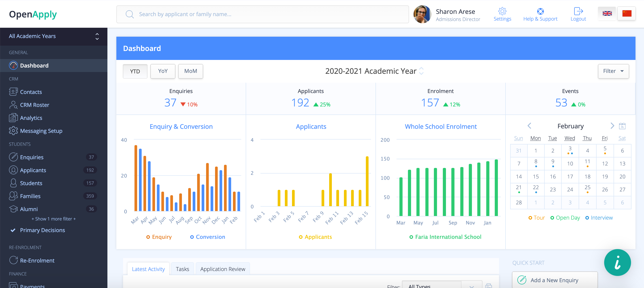
Task: Toggle the YTD comparison button
Action: pos(135,71)
